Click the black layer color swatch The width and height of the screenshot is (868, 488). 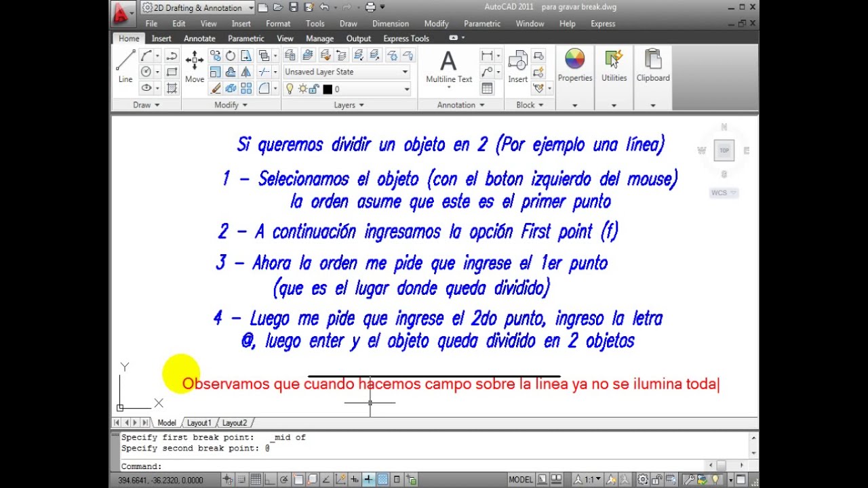coord(328,89)
